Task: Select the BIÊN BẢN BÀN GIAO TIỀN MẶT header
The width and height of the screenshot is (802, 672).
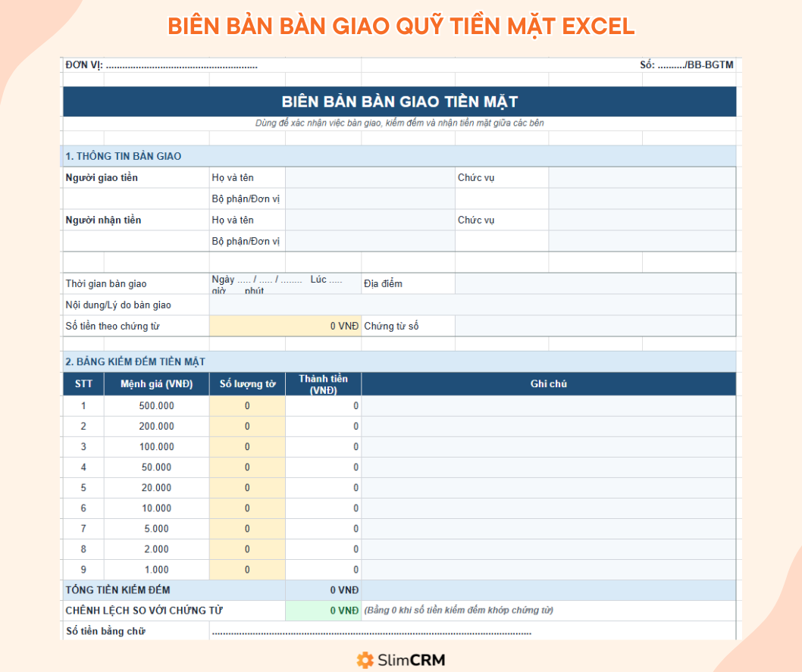Action: point(399,102)
